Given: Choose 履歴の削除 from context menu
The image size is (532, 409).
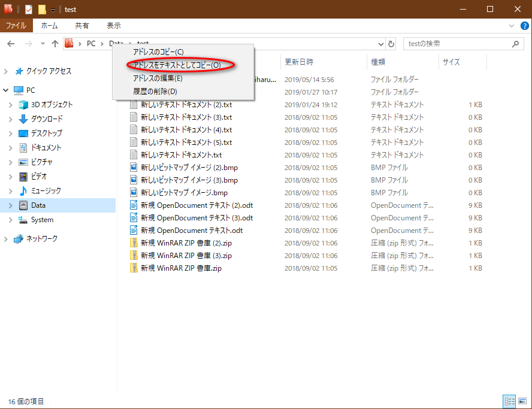Looking at the screenshot, I should click(155, 91).
